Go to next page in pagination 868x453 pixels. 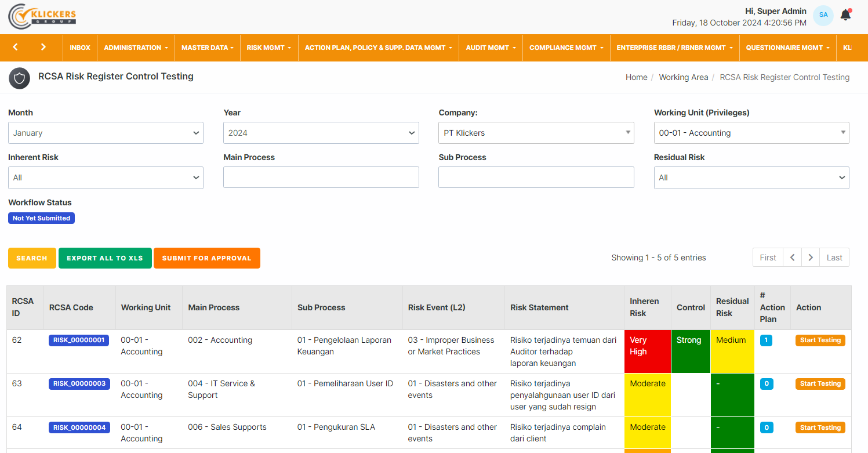(811, 258)
